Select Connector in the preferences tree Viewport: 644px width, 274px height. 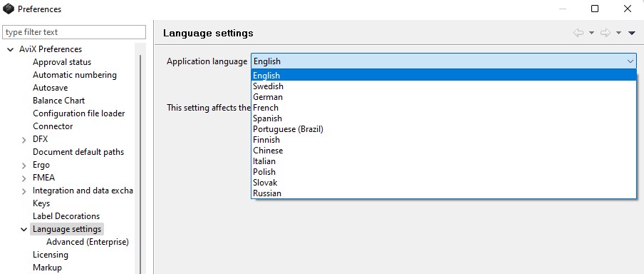point(53,126)
